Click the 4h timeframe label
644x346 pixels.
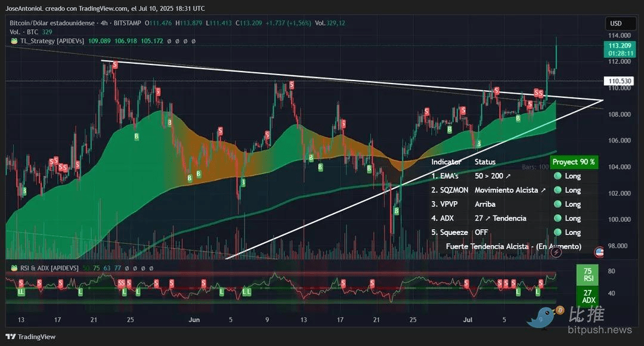tap(104, 23)
